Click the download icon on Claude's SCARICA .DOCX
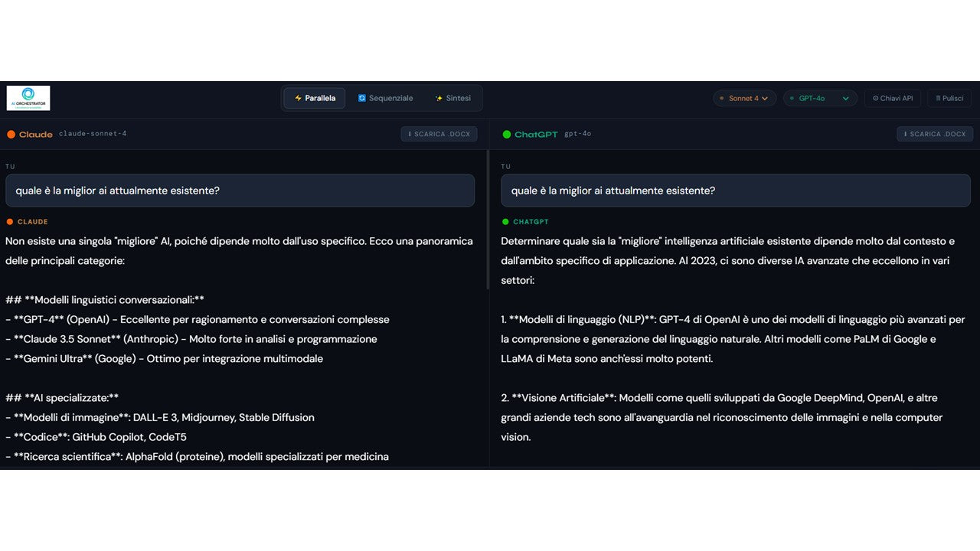Screen dimensions: 980x551 410,134
